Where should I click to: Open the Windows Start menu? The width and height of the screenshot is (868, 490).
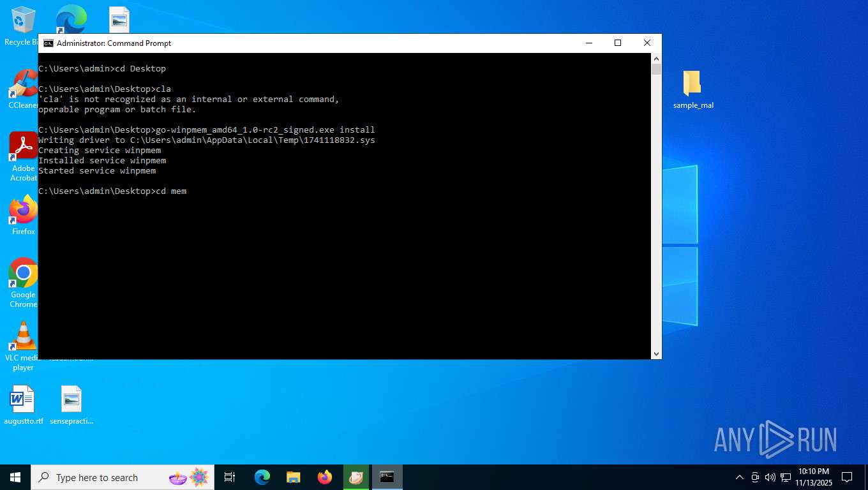[x=15, y=477]
